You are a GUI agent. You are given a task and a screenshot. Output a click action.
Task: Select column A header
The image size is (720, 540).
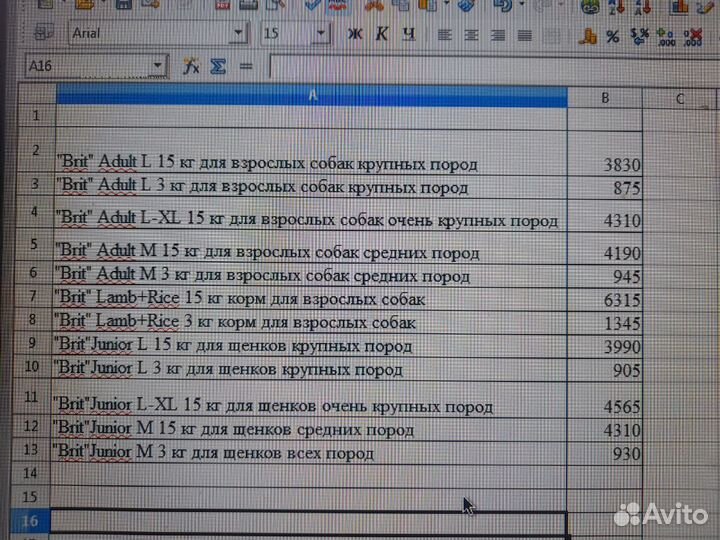coord(311,96)
